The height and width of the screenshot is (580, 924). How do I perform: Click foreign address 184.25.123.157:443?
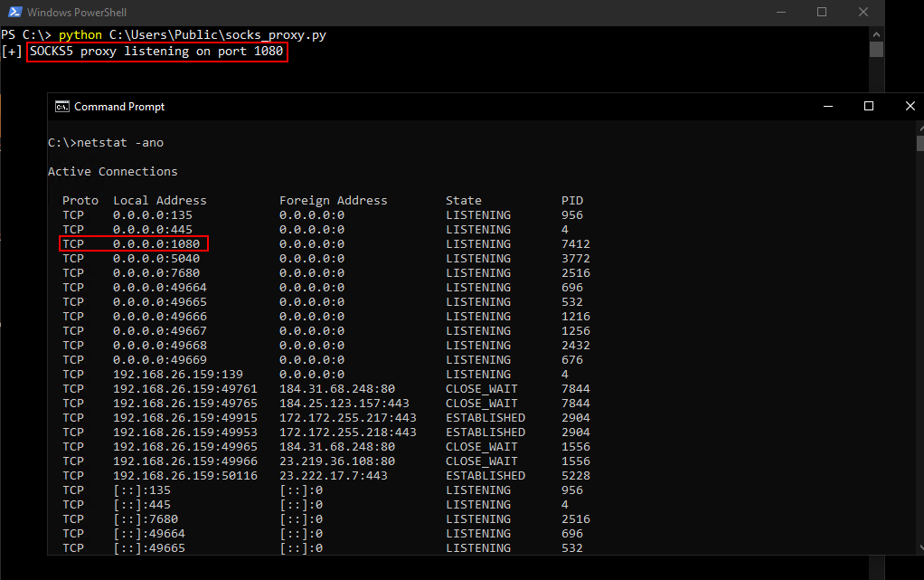pos(344,403)
